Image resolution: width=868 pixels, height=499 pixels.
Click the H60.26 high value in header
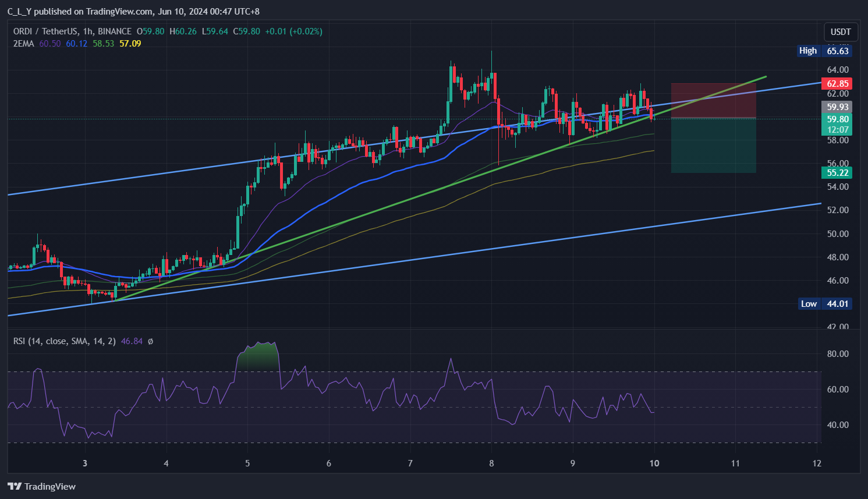click(x=183, y=31)
